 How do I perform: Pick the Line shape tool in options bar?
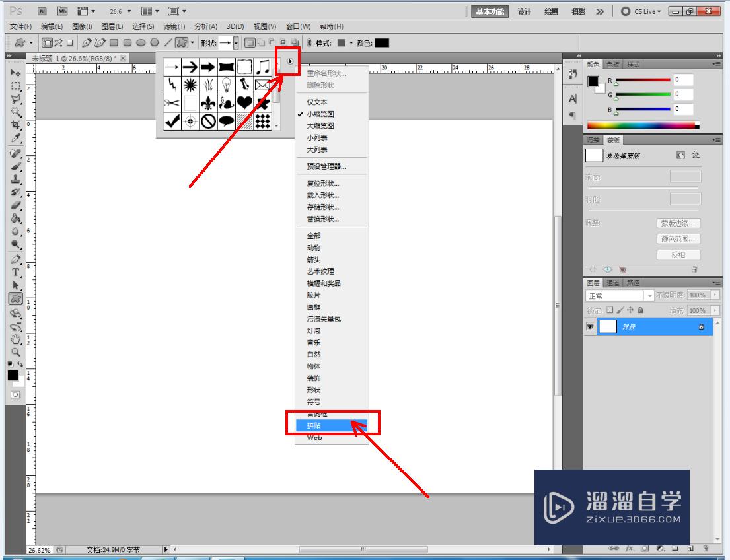click(x=168, y=43)
